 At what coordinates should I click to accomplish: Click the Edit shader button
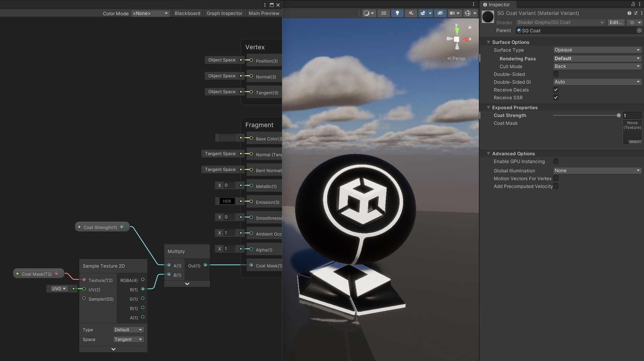615,22
